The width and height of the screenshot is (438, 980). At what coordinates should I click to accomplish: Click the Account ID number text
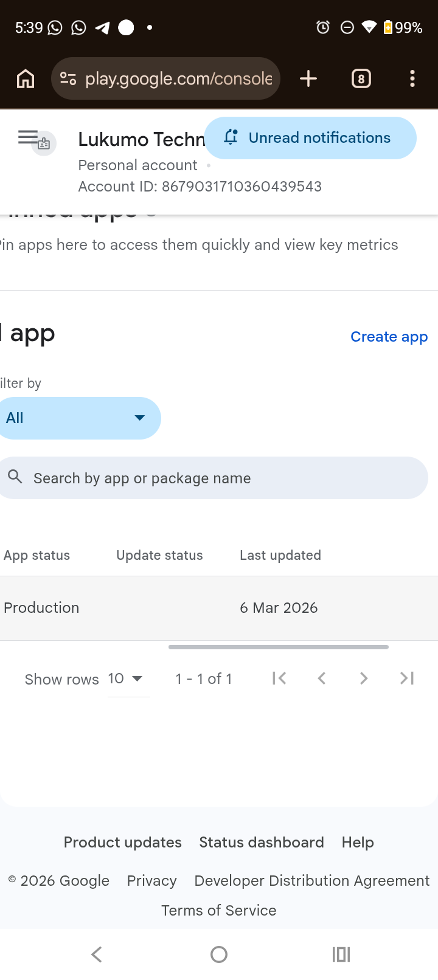pyautogui.click(x=242, y=187)
